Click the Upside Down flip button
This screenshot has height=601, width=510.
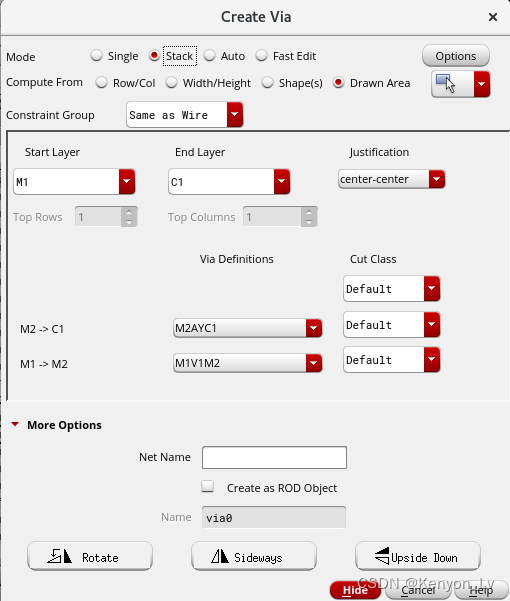point(418,556)
